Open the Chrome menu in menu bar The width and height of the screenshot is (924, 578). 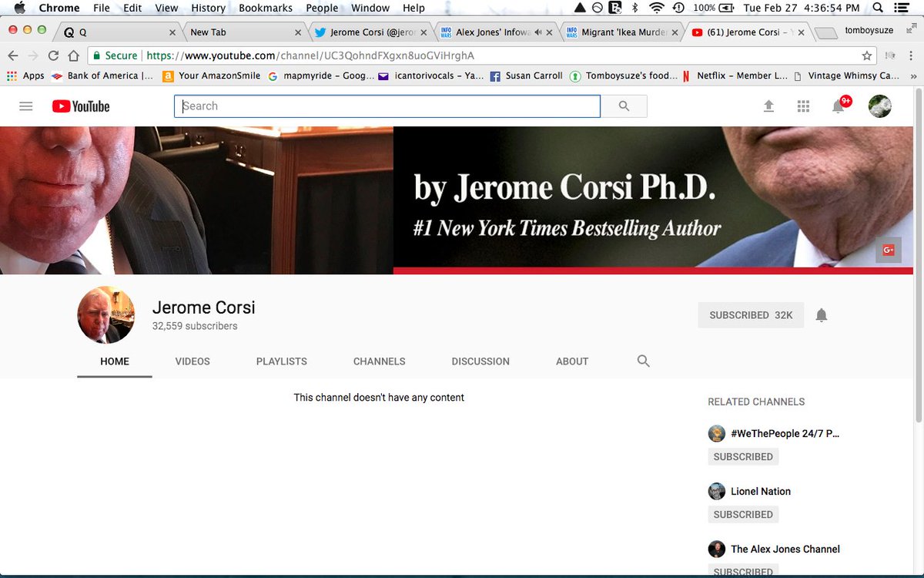59,8
